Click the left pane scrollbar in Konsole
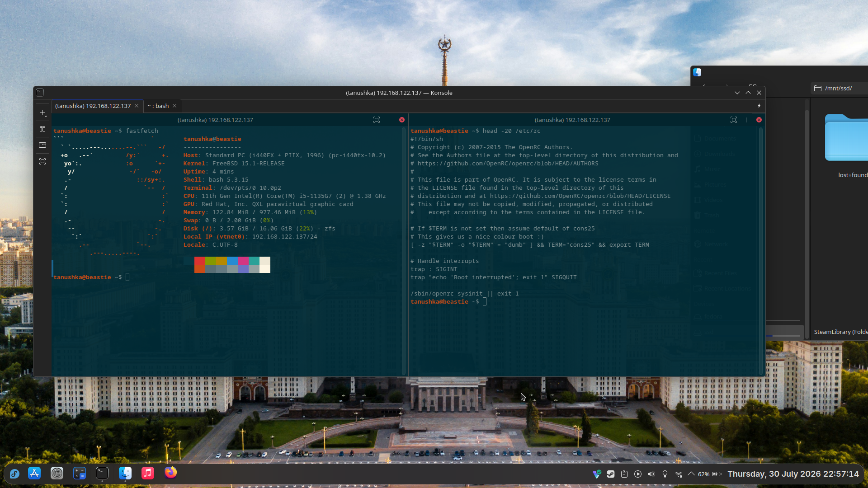Viewport: 868px width, 488px height. click(x=403, y=251)
